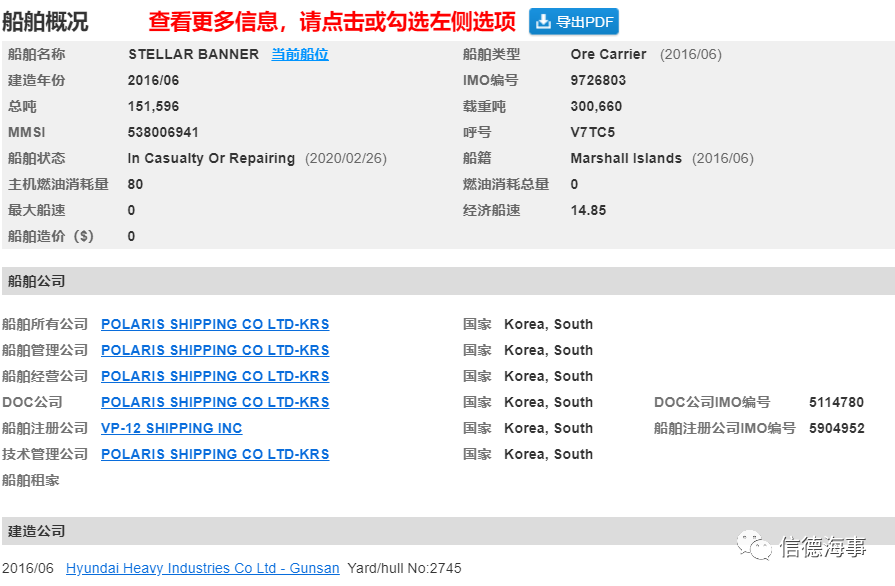Open Hyundai Heavy Industries Gunsan builder link

(203, 568)
